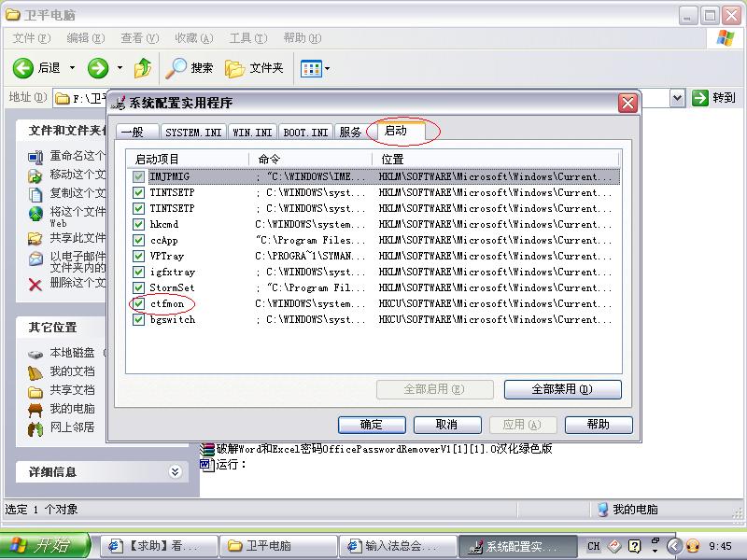Click the Views grid icon

pos(311,69)
